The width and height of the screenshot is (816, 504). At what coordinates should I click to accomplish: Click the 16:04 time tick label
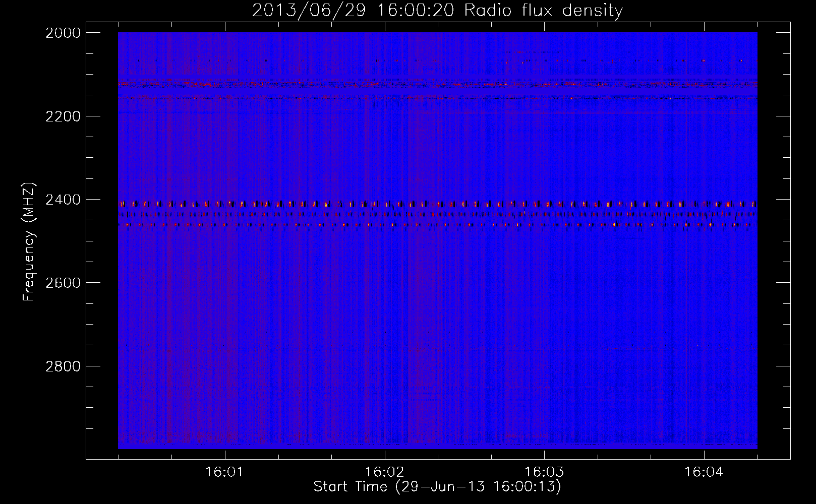pos(704,472)
